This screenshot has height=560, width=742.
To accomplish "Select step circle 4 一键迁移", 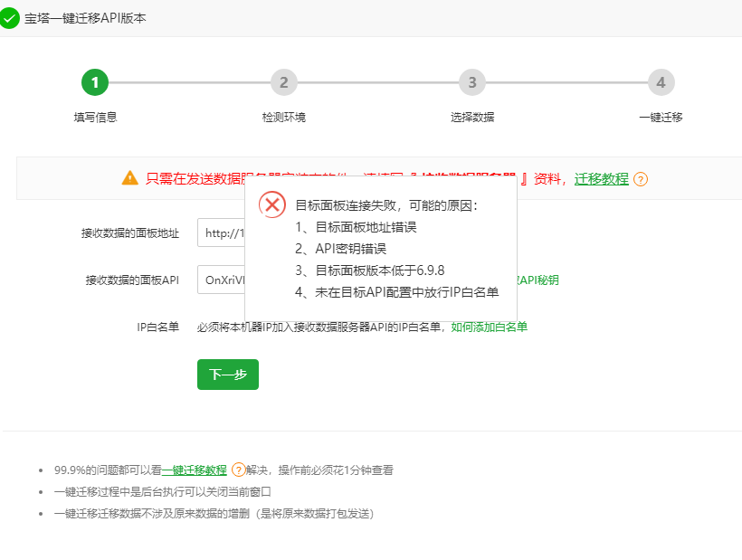I will pyautogui.click(x=660, y=81).
